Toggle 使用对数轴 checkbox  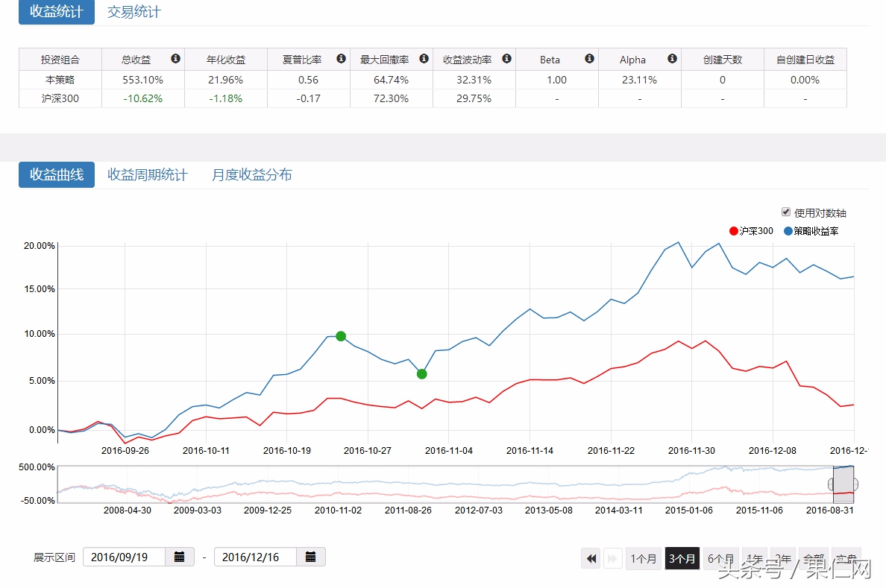(x=786, y=212)
